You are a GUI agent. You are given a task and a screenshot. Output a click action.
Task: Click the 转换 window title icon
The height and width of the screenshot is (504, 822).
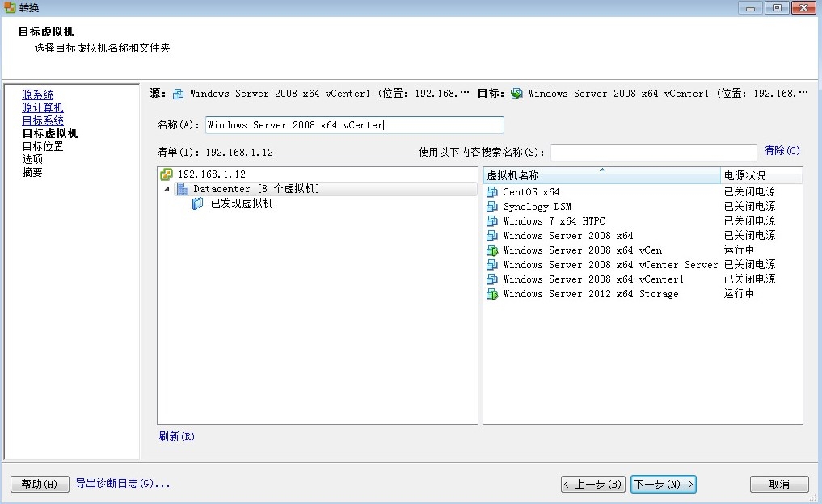10,7
